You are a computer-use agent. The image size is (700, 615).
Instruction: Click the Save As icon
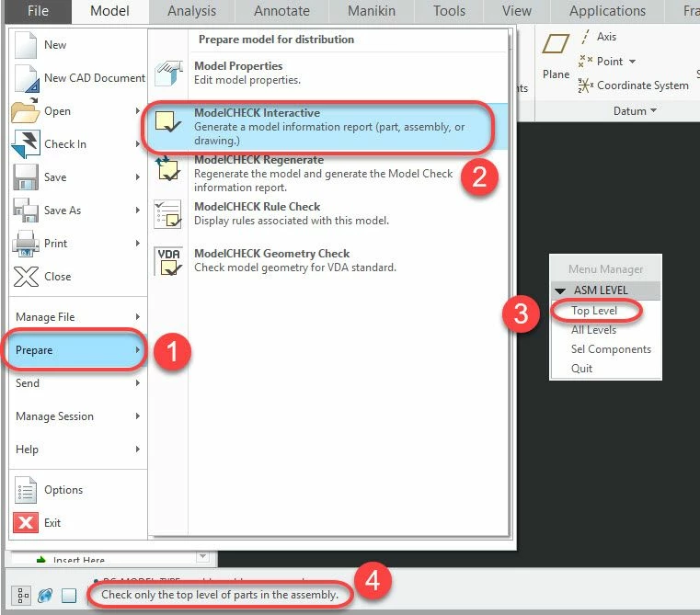click(x=26, y=211)
